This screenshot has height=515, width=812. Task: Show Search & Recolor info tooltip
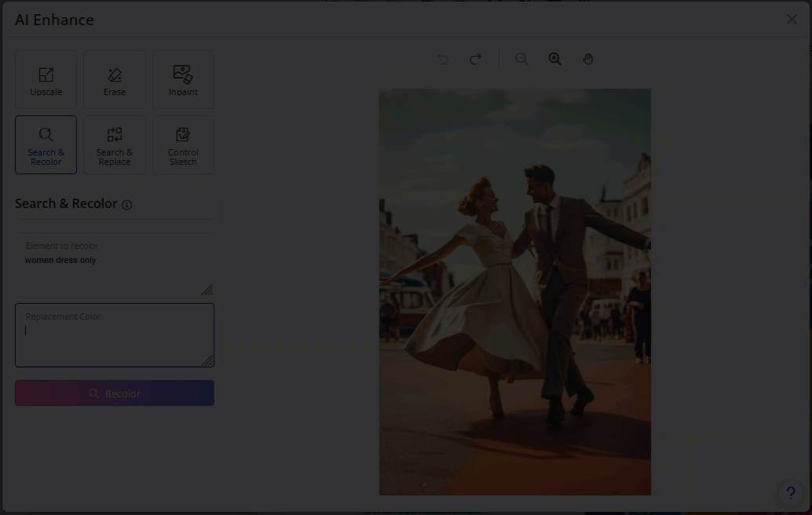[x=127, y=205]
